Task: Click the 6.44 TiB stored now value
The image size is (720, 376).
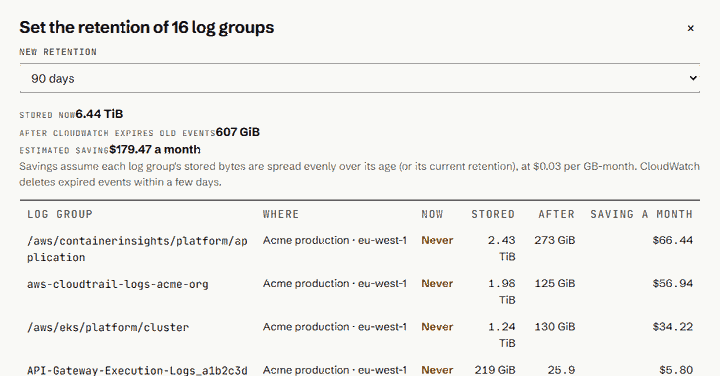Action: coord(99,114)
